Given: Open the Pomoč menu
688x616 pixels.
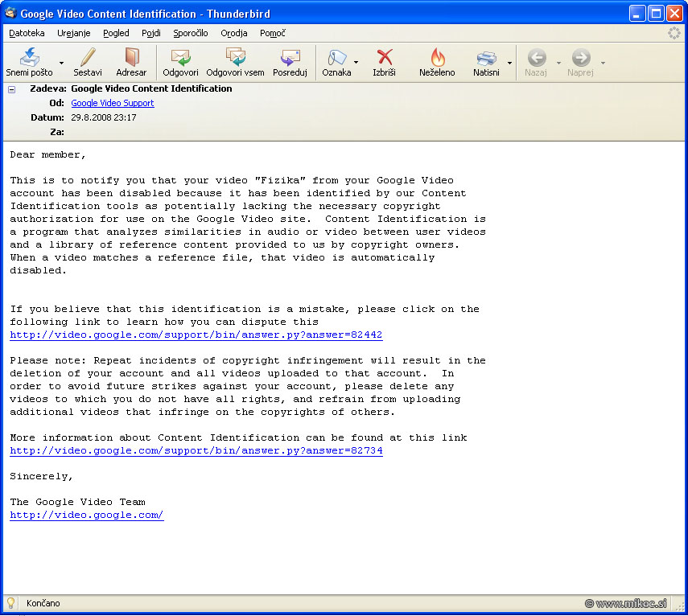Looking at the screenshot, I should (273, 33).
